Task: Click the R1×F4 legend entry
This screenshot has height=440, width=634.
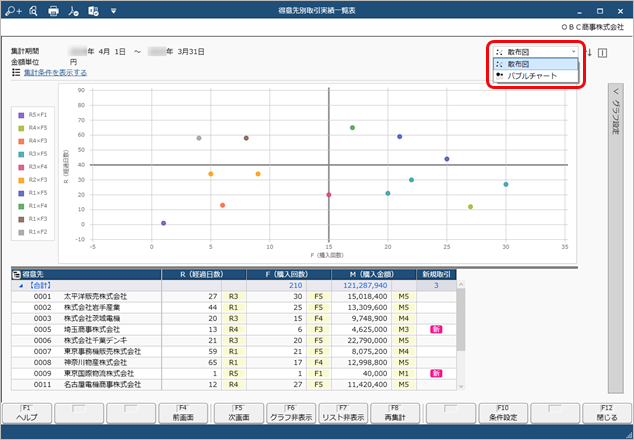Action: [33, 206]
